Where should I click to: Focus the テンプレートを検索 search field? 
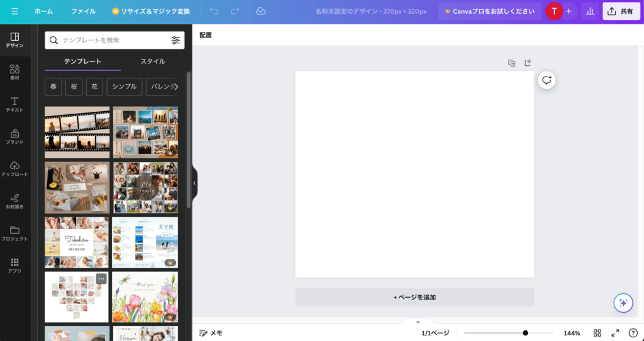114,40
